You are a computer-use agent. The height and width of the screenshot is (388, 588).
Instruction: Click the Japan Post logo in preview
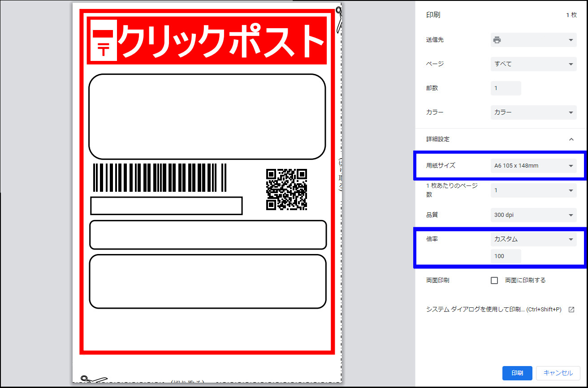(x=104, y=40)
